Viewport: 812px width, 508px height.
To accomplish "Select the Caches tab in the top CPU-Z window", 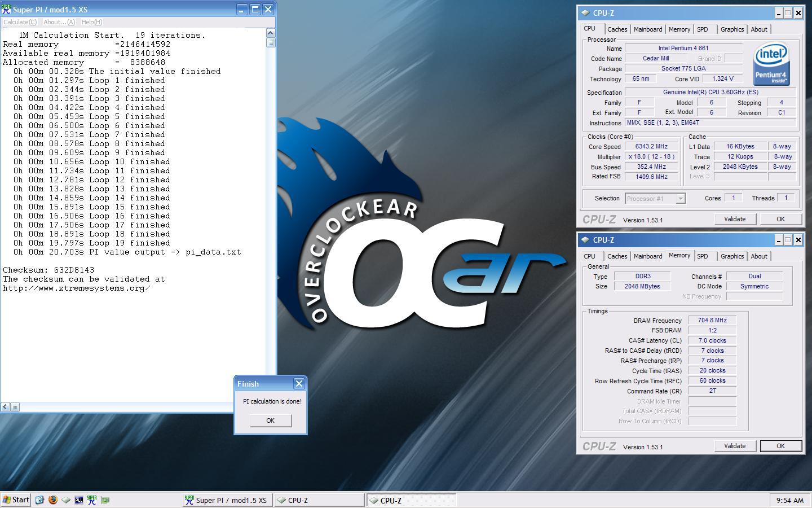I will tap(617, 29).
